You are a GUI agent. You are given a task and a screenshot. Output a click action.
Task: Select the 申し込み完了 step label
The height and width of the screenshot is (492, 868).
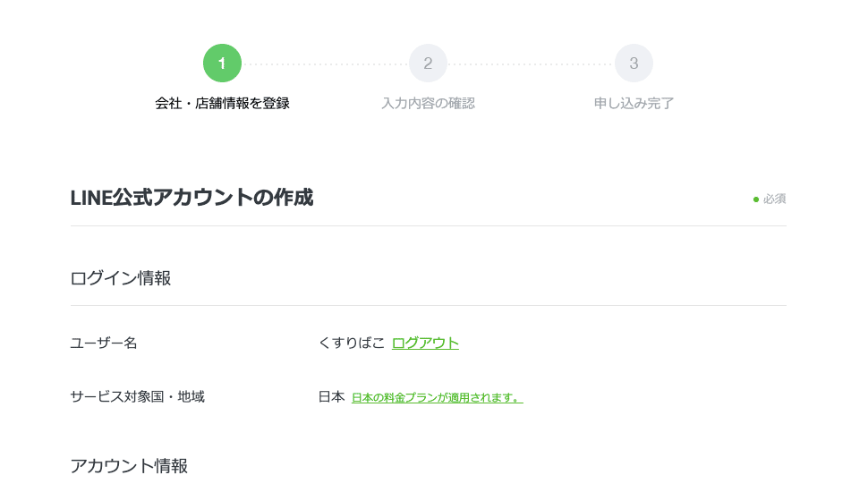pyautogui.click(x=634, y=104)
